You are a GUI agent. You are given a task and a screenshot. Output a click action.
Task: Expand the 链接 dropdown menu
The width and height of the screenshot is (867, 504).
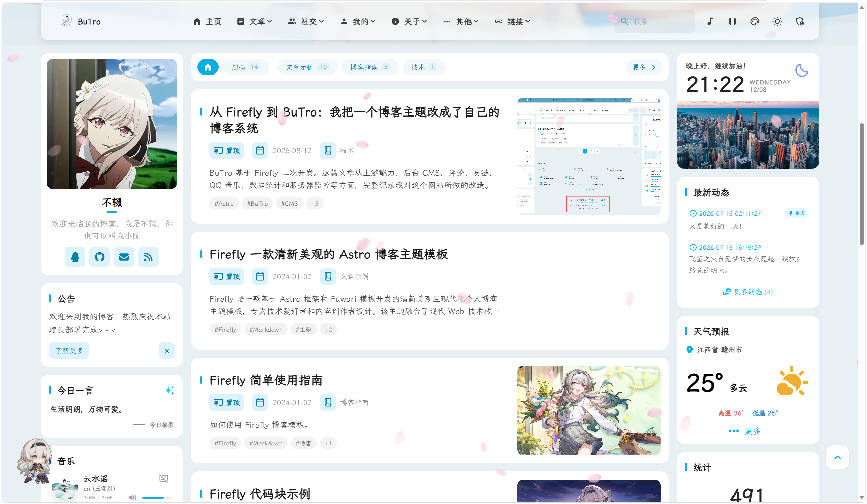[513, 21]
